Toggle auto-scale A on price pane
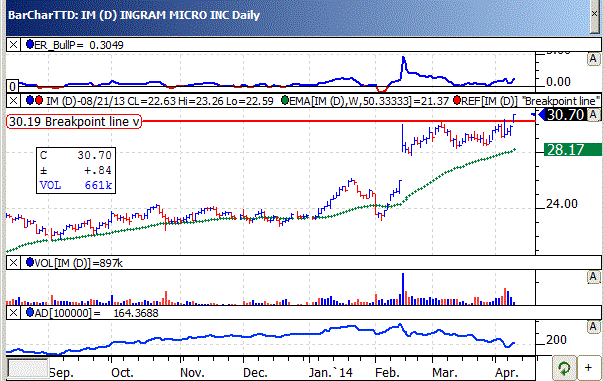This screenshot has width=604, height=381. click(593, 114)
